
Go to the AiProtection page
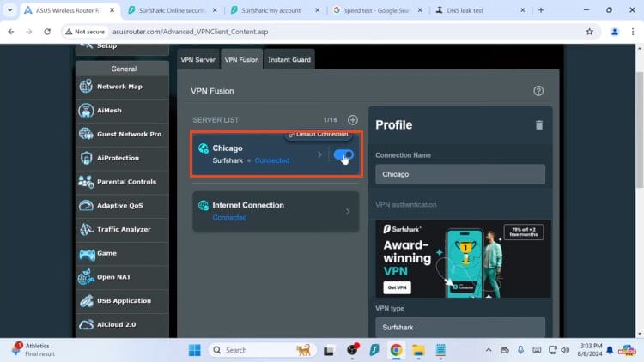tap(122, 158)
